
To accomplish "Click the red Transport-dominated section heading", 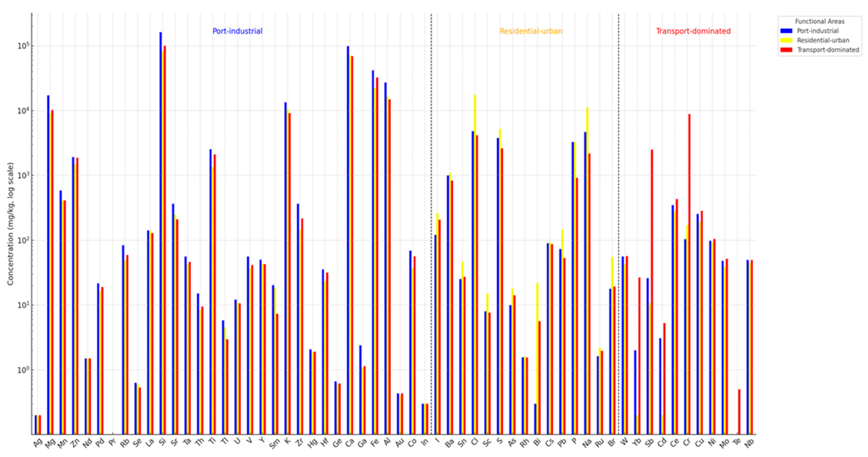I will coord(693,31).
